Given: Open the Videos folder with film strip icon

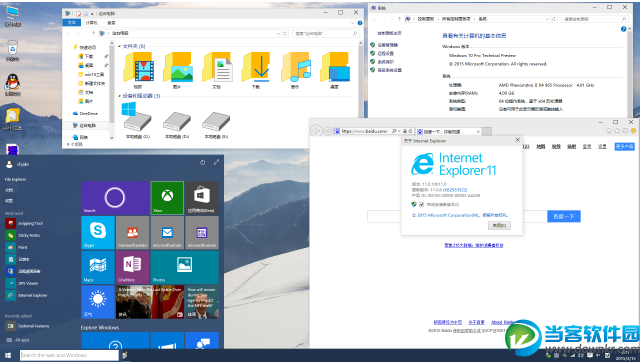Looking at the screenshot, I should point(139,69).
